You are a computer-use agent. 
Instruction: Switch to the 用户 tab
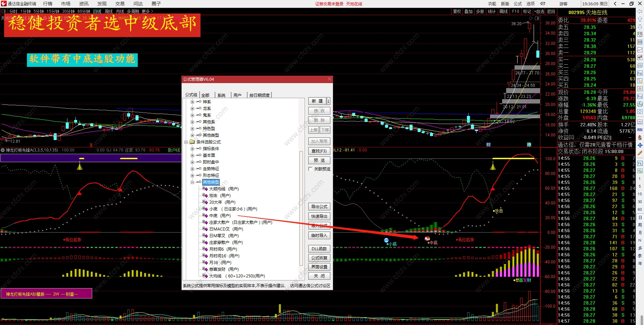click(x=237, y=95)
